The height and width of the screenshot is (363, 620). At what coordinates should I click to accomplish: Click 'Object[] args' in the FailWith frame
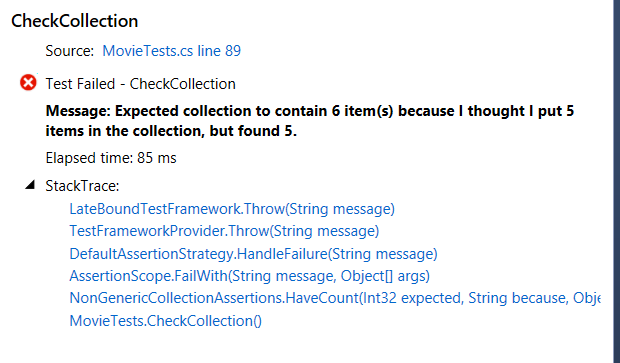point(385,276)
